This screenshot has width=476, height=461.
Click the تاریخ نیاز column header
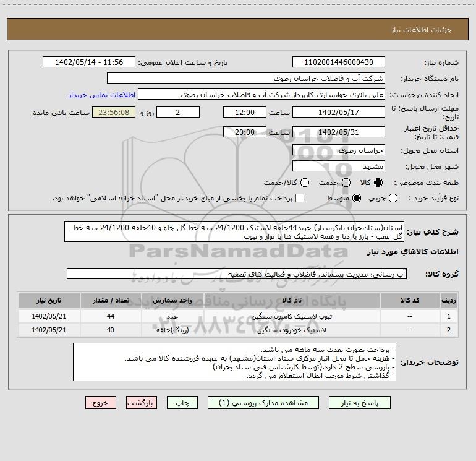(x=49, y=301)
